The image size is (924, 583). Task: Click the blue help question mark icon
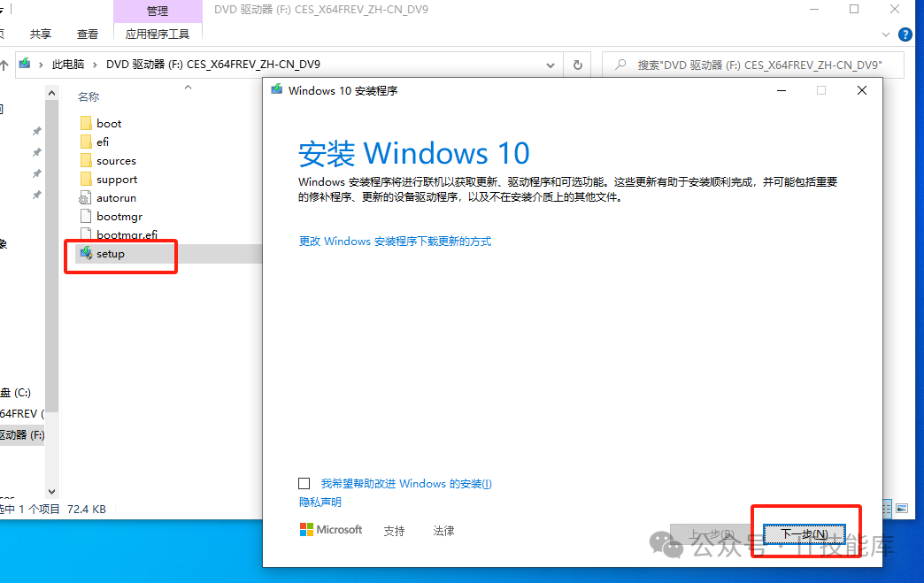[x=905, y=35]
